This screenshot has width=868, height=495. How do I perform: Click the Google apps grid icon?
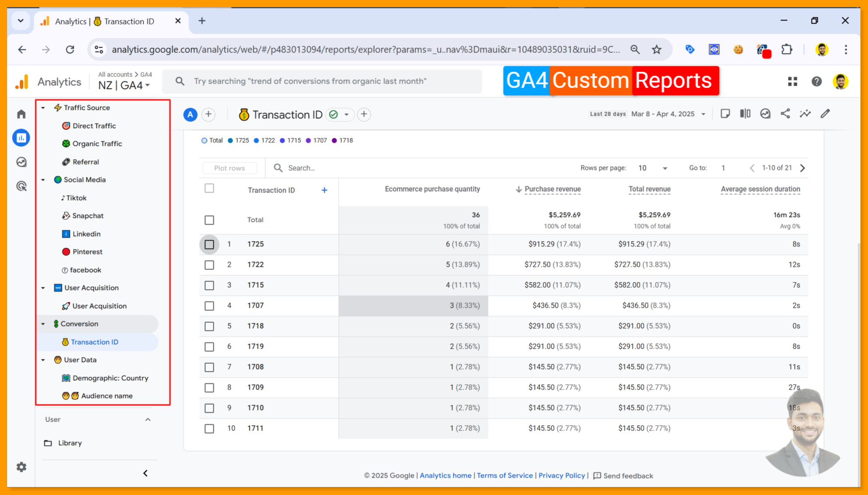click(792, 81)
